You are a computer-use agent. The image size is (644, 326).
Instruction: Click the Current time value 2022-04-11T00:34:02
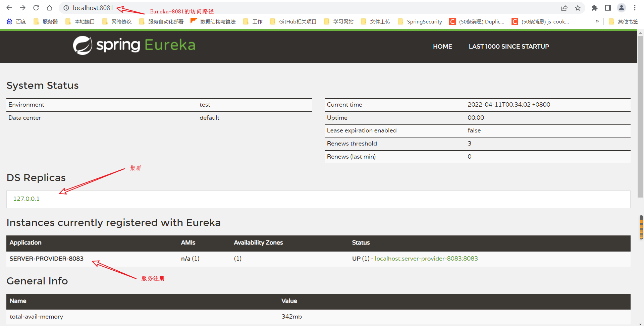click(509, 105)
